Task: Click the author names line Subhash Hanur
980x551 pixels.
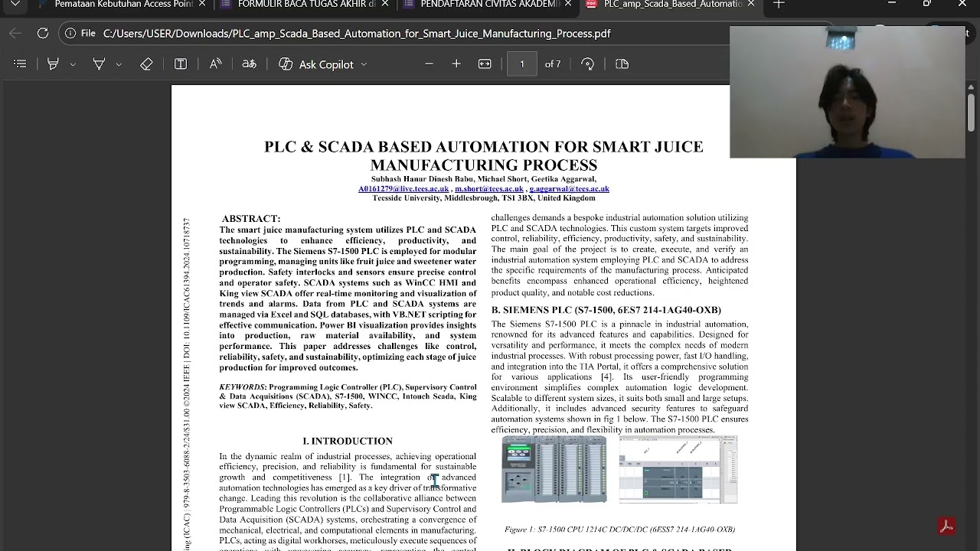Action: tap(484, 180)
